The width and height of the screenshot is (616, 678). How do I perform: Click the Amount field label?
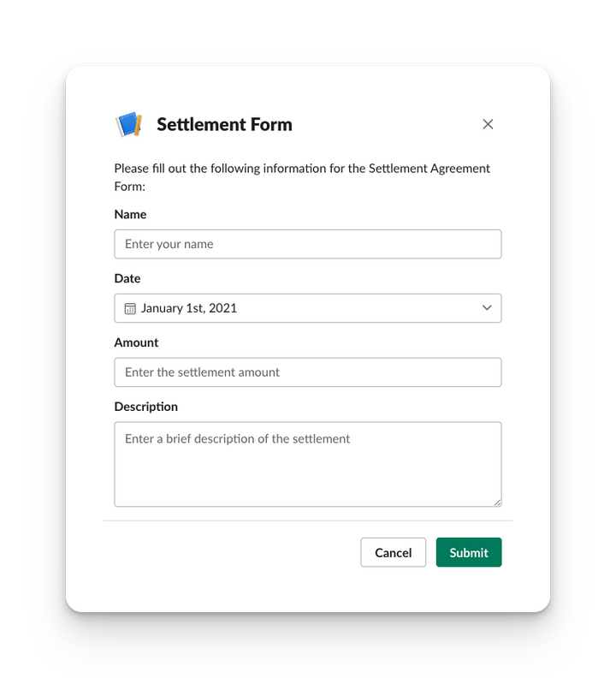(x=136, y=342)
